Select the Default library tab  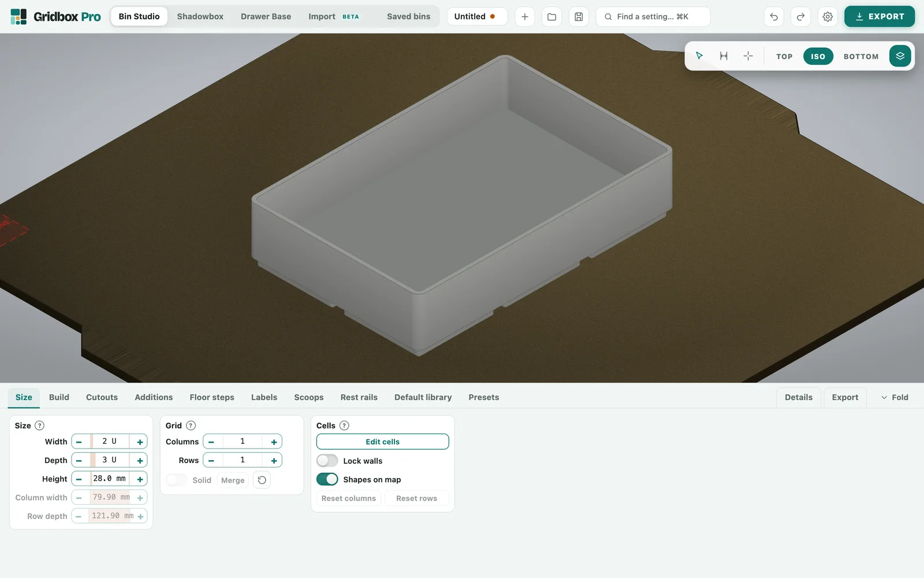423,397
